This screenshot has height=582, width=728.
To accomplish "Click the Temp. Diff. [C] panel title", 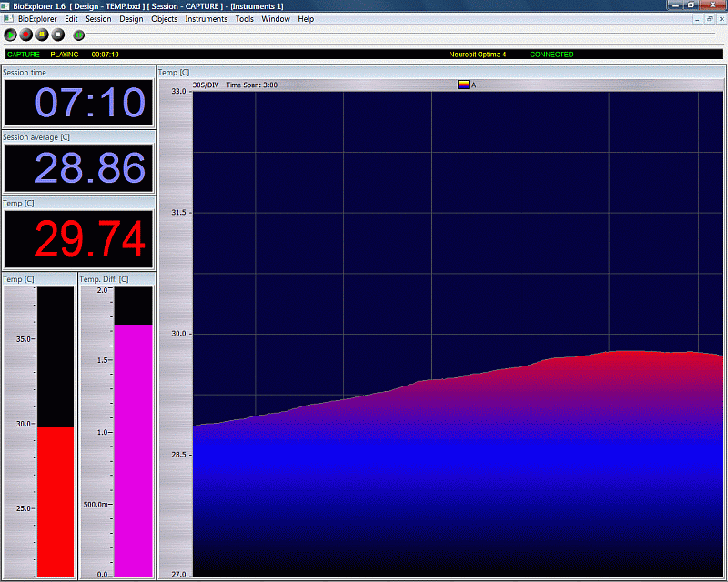I will pos(104,279).
